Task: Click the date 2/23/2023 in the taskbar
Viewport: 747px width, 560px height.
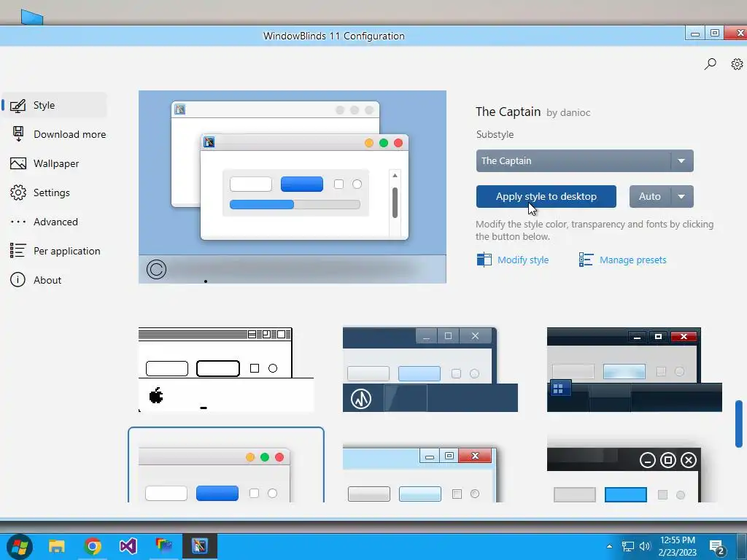Action: tap(677, 553)
